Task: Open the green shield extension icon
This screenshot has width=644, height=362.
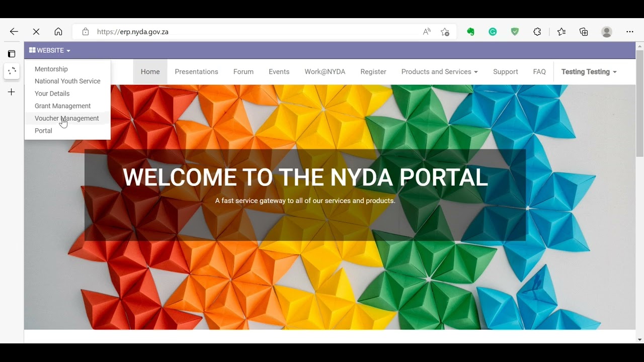Action: point(515,32)
